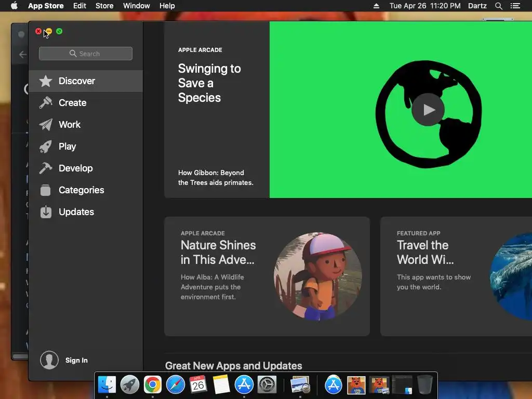
Task: Open the Travel the World featured app card
Action: pos(456,276)
